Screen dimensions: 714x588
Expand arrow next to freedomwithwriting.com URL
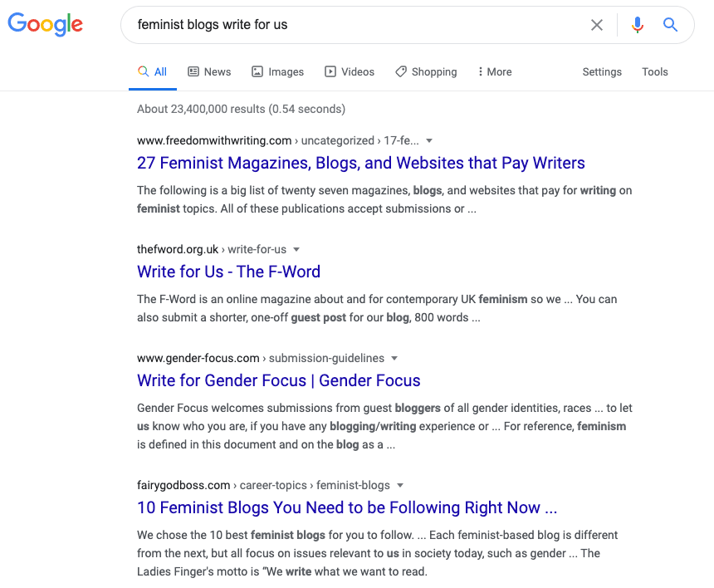(x=429, y=140)
